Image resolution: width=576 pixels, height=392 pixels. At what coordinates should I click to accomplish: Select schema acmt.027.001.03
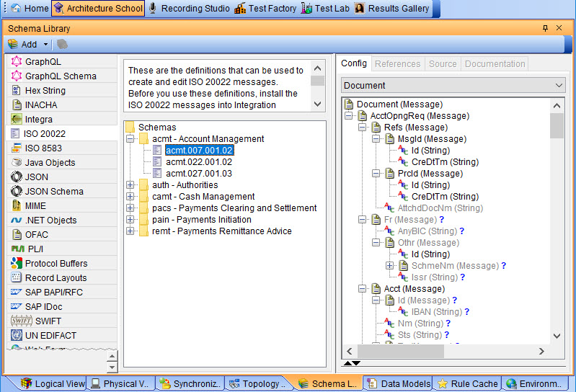[199, 174]
